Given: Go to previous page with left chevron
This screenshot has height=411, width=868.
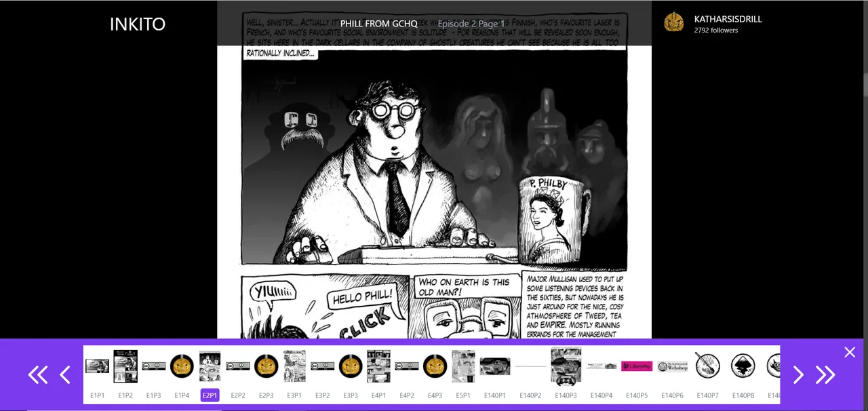Looking at the screenshot, I should [x=66, y=375].
